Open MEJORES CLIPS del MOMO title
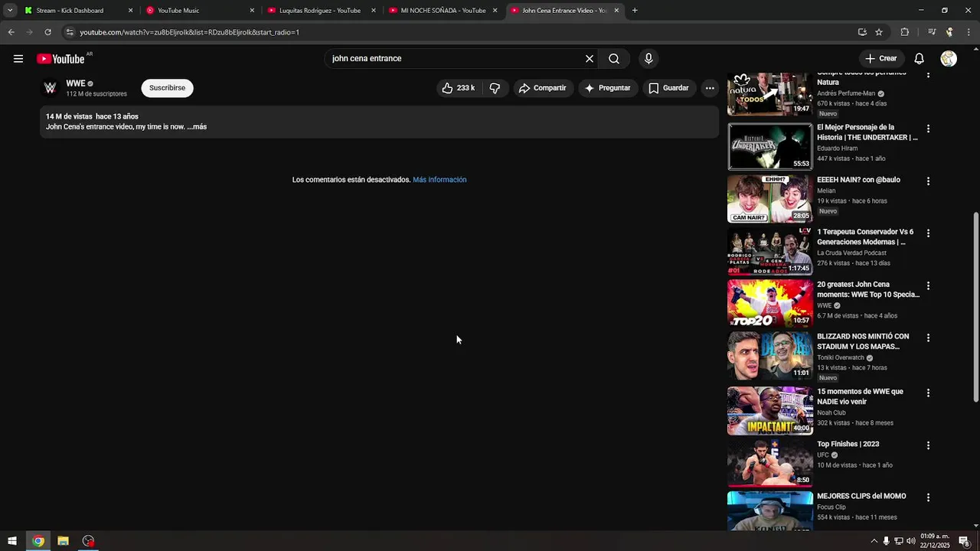 point(861,496)
